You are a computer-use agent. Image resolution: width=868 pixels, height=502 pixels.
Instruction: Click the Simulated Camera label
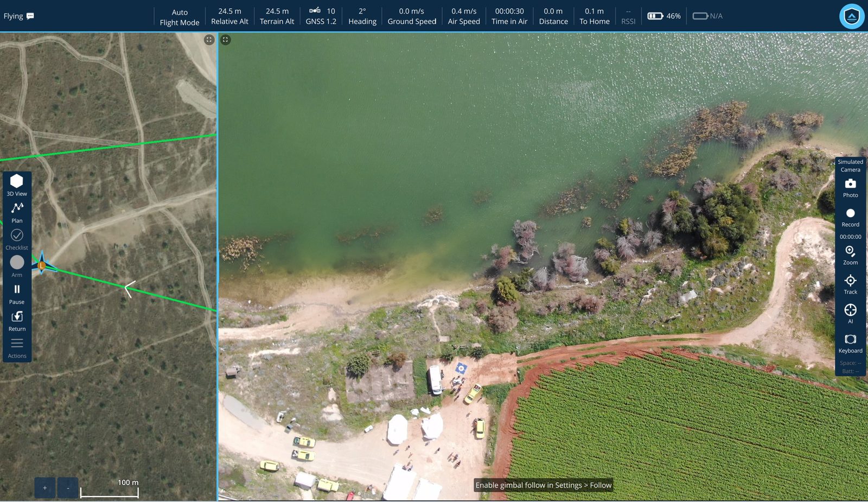[850, 166]
